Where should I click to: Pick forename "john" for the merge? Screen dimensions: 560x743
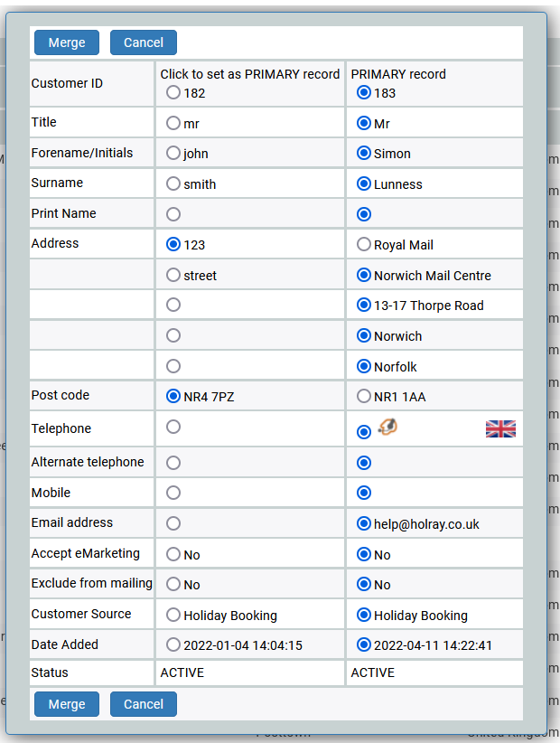click(173, 154)
